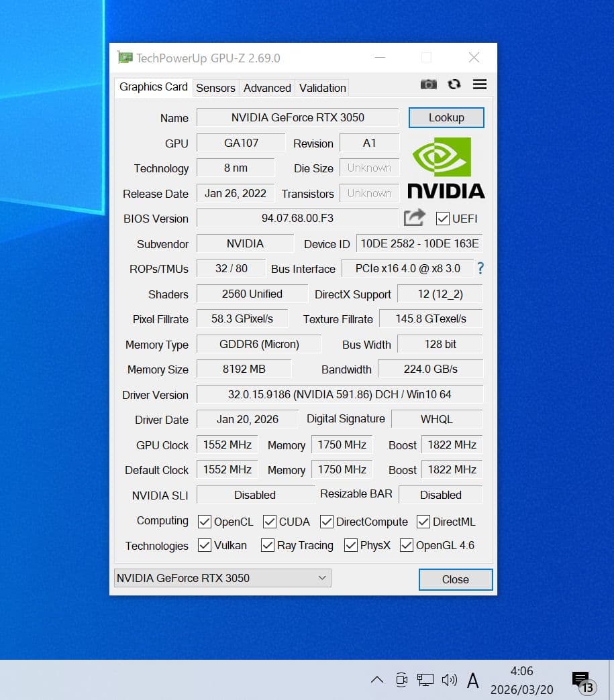Image resolution: width=614 pixels, height=700 pixels.
Task: Click the Memory Type GDDR6 (Micron) field
Action: click(259, 344)
